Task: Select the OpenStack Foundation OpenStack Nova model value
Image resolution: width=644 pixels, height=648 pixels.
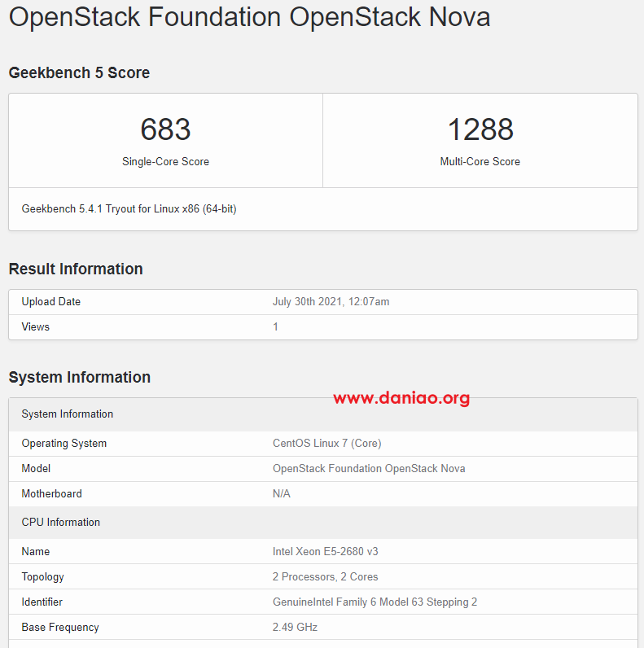Action: pos(369,469)
